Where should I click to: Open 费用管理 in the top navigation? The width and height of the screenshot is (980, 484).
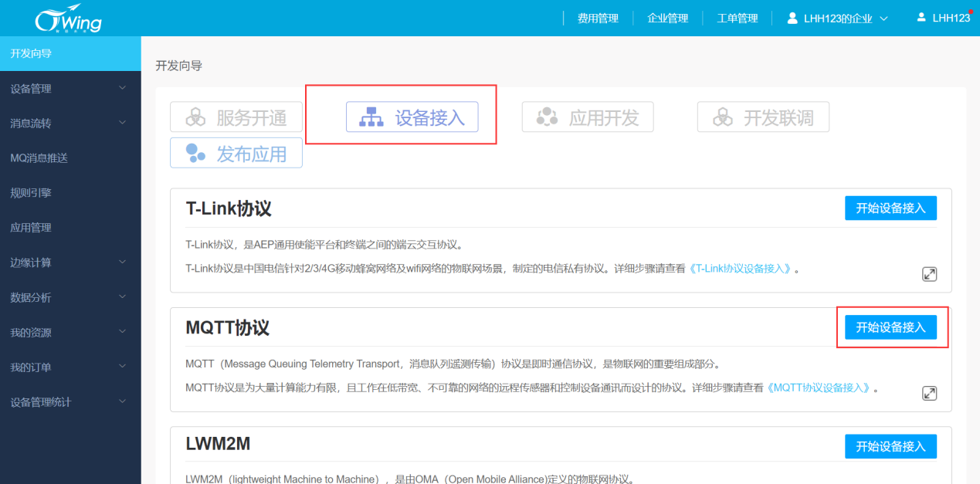tap(598, 18)
